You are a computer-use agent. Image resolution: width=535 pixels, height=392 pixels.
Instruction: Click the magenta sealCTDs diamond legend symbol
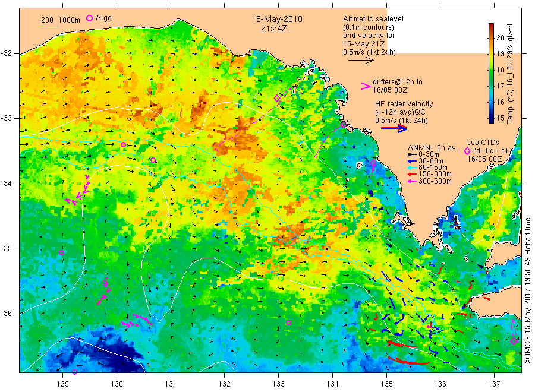click(467, 151)
